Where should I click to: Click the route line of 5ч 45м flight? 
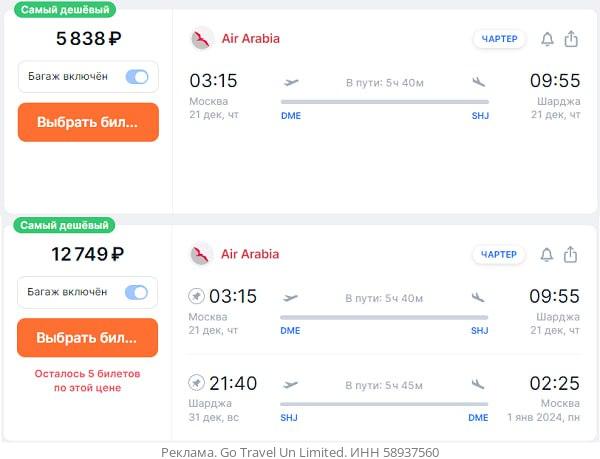click(x=384, y=404)
